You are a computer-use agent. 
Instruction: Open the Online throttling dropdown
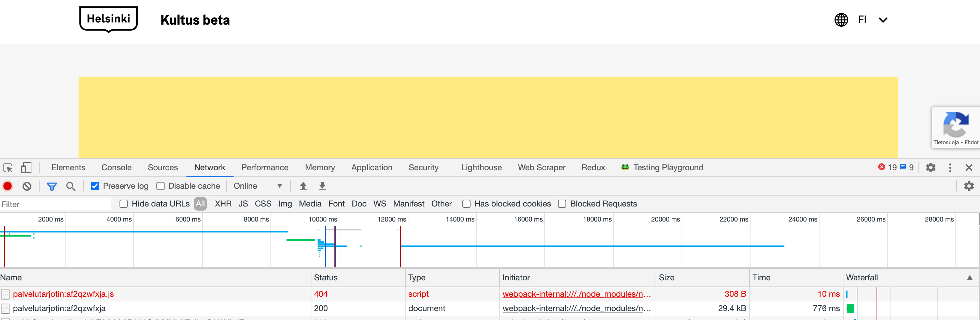pyautogui.click(x=257, y=186)
